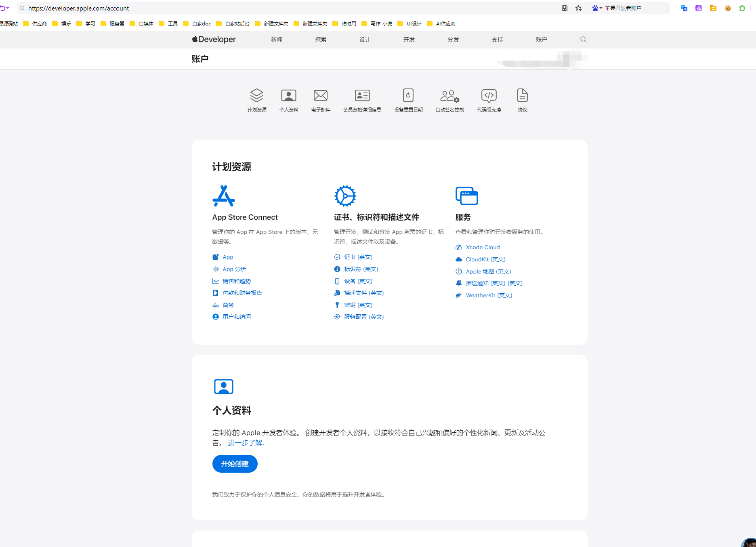Screen dimensions: 756x547
Task: Open the AI供应商 bookmark folder
Action: click(x=441, y=23)
